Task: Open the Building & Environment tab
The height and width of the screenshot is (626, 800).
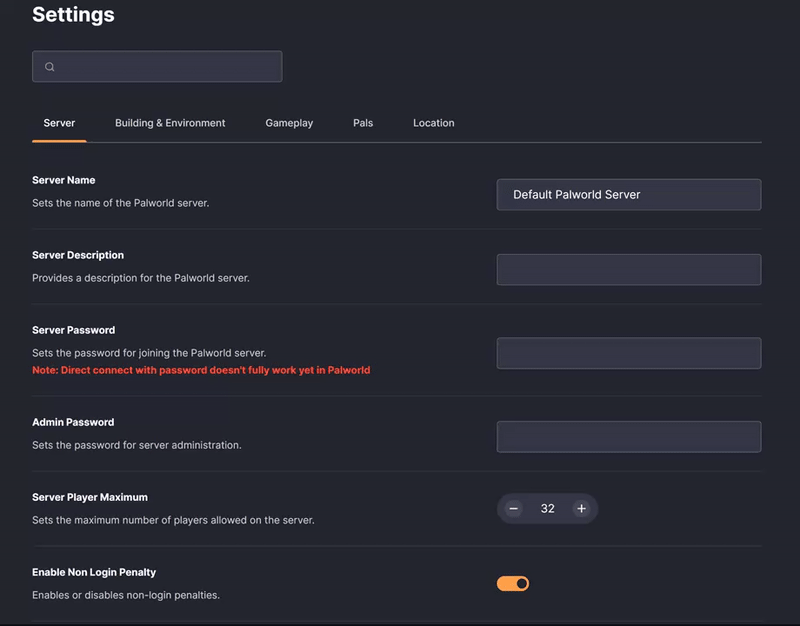Action: point(170,123)
